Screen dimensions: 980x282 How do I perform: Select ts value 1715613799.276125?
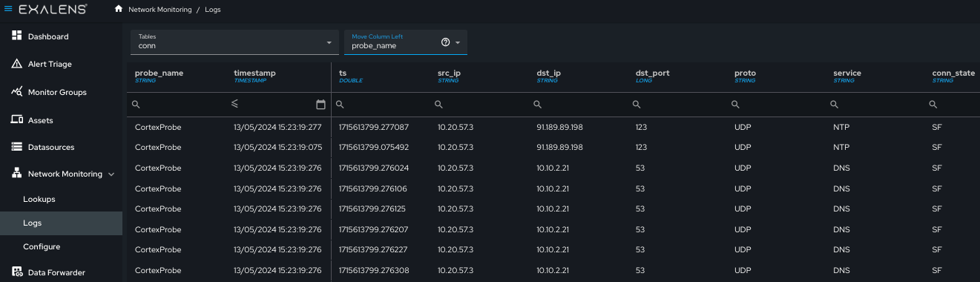(x=372, y=209)
